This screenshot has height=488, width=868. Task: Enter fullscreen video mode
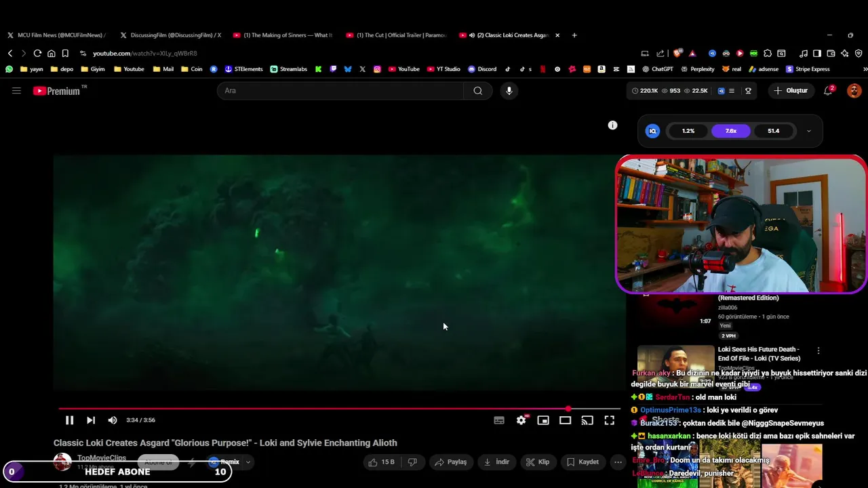point(610,420)
